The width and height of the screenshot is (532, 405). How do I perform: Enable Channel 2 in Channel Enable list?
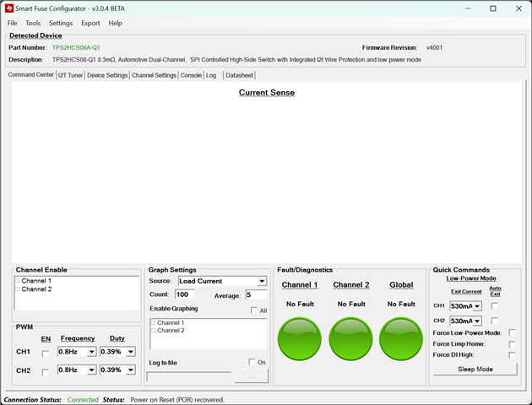point(18,289)
